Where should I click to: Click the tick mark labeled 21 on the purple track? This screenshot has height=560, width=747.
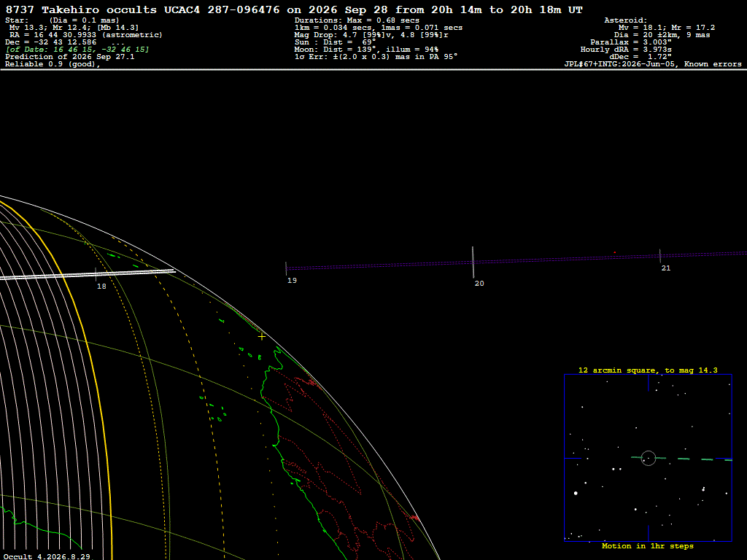point(659,256)
